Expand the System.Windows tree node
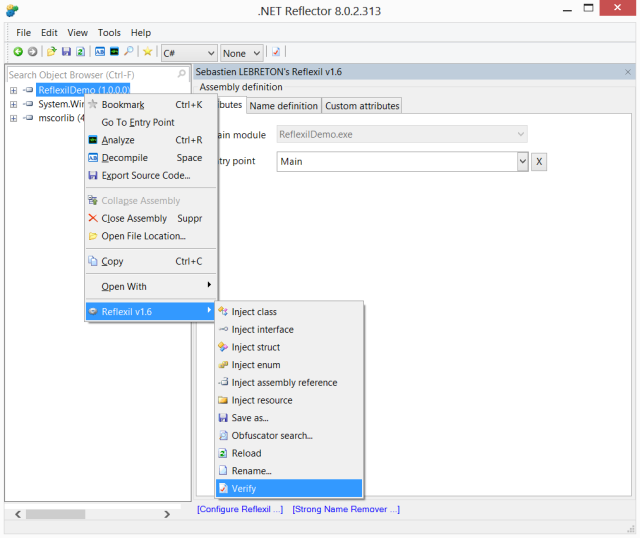Image resolution: width=640 pixels, height=538 pixels. tap(13, 104)
